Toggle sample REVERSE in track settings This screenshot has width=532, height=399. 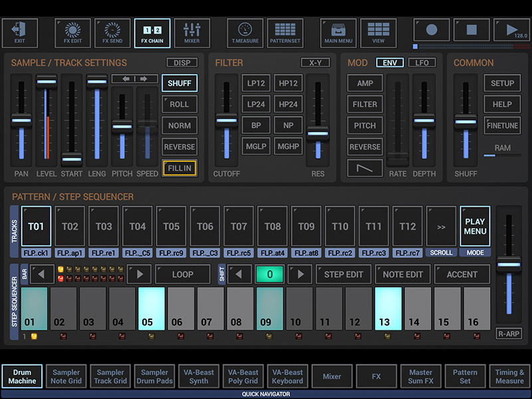click(180, 147)
